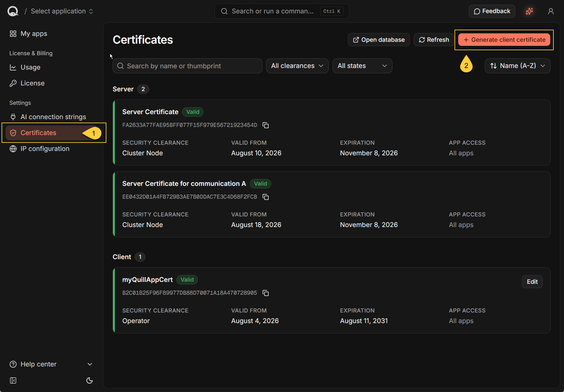This screenshot has width=564, height=392.
Task: Click the Client section count badge 1
Action: coord(140,257)
